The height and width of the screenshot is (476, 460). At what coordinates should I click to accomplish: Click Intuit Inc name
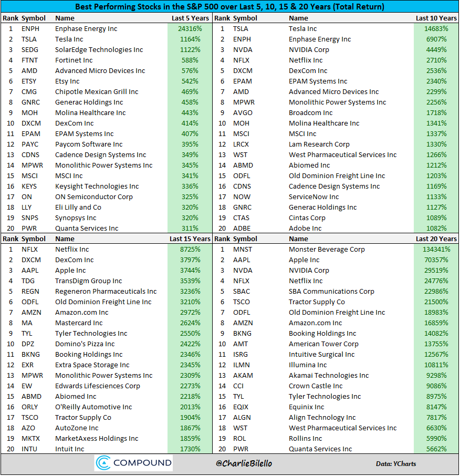pyautogui.click(x=69, y=449)
